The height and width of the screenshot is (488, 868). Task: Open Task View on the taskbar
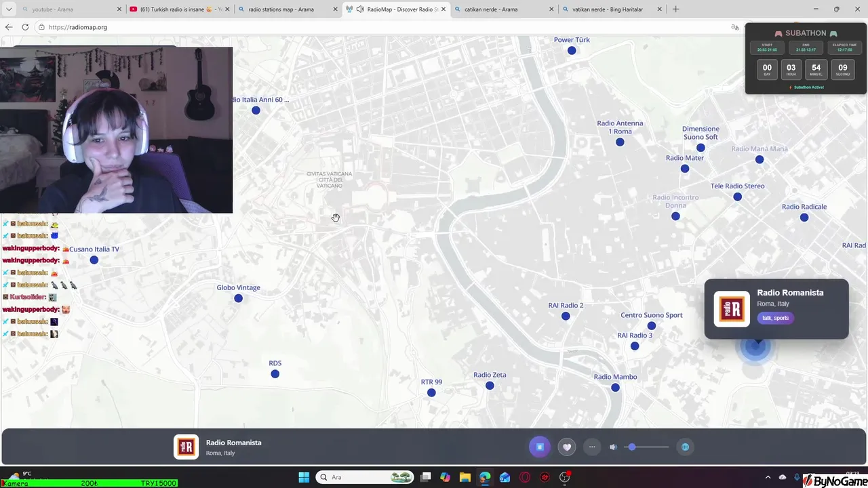(425, 477)
